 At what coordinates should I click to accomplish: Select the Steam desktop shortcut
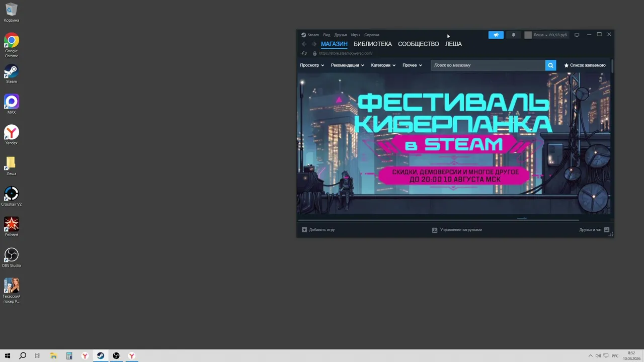11,74
